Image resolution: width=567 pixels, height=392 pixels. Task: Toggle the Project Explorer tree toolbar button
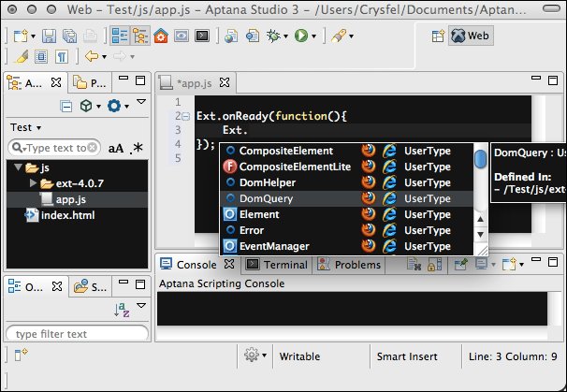(x=140, y=36)
